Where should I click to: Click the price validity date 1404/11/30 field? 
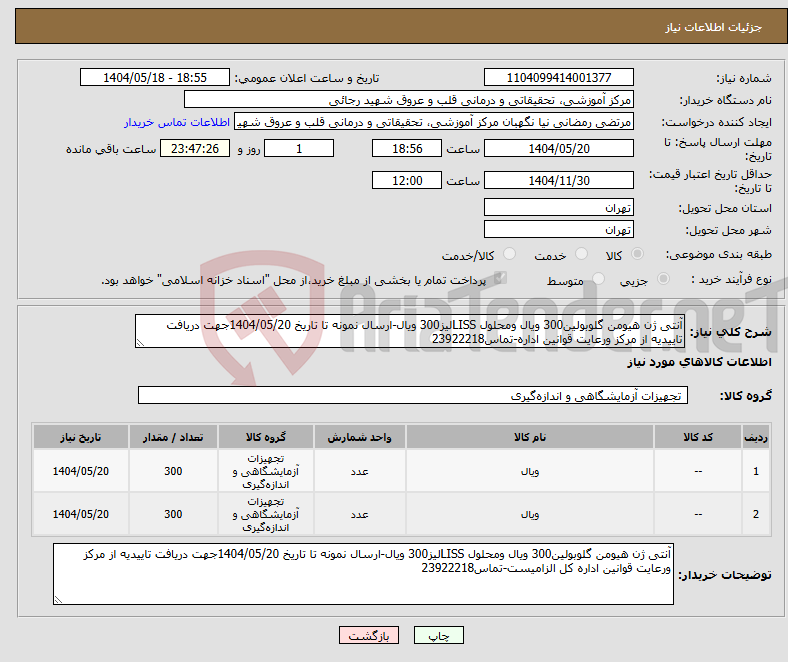point(558,180)
